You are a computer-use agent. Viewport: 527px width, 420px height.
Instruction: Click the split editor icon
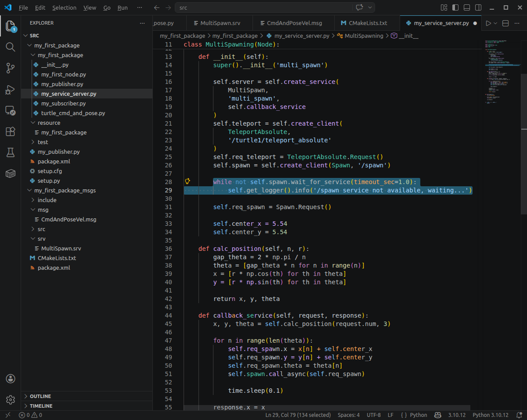pos(505,23)
